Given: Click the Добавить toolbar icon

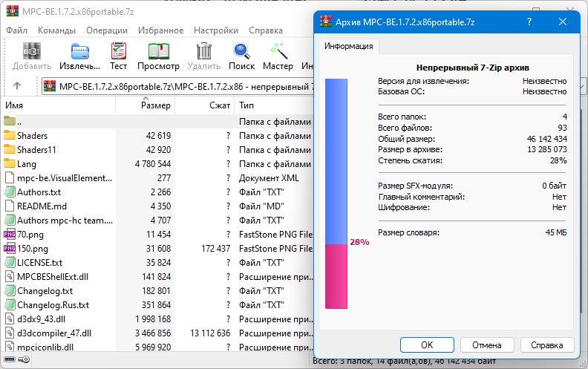Looking at the screenshot, I should [32, 51].
